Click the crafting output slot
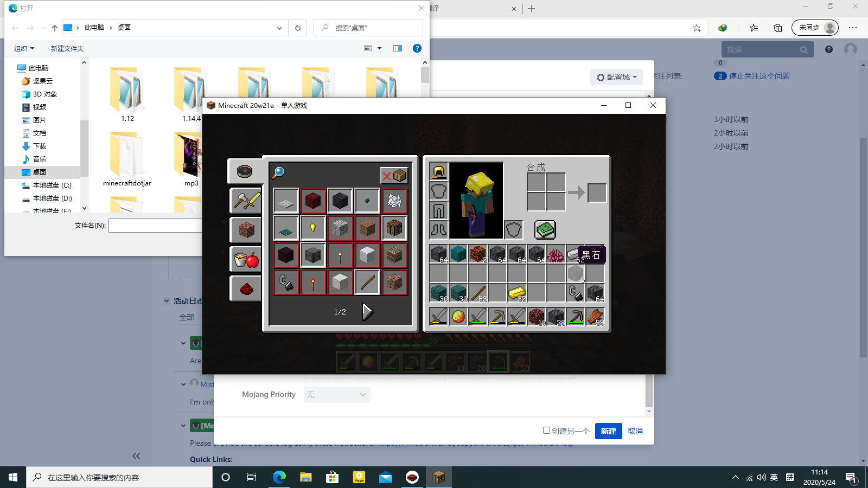Screen dimensions: 868x488 [597, 192]
